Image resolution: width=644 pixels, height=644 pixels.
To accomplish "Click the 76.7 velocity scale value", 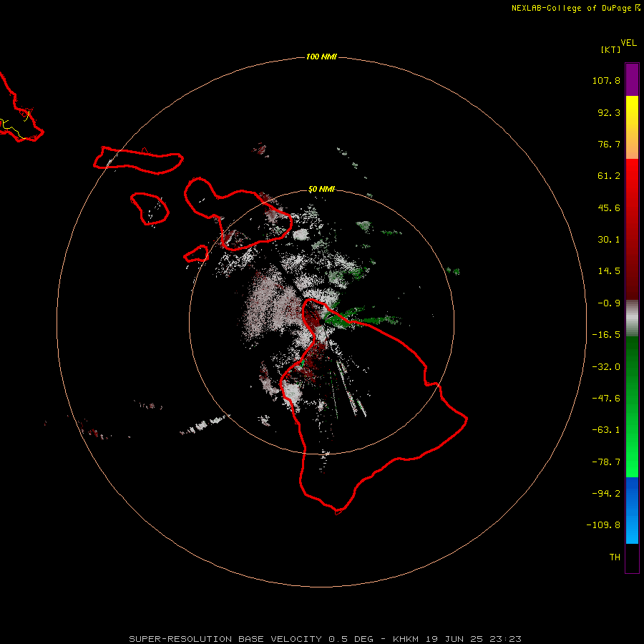I will pyautogui.click(x=609, y=144).
